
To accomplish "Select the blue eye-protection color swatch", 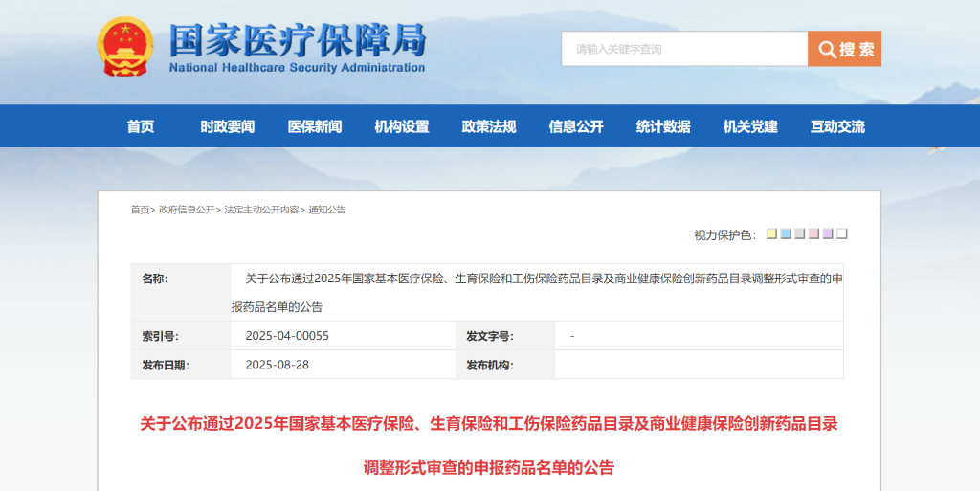I will [786, 234].
